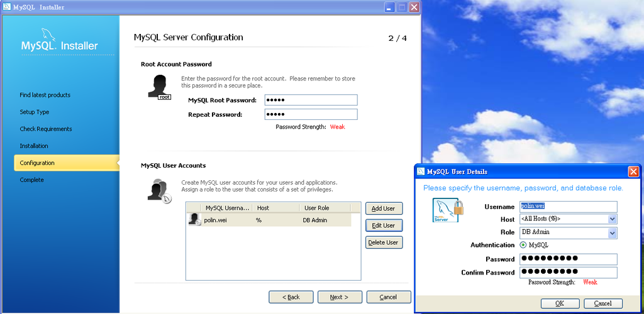This screenshot has height=314, width=644.
Task: Click the 2 / 4 step indicator
Action: click(x=397, y=38)
